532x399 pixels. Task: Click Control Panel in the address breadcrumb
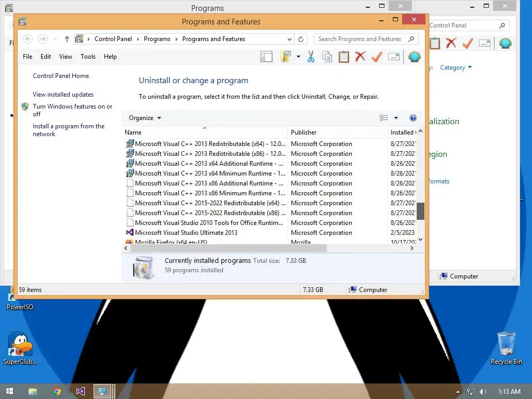click(x=113, y=39)
